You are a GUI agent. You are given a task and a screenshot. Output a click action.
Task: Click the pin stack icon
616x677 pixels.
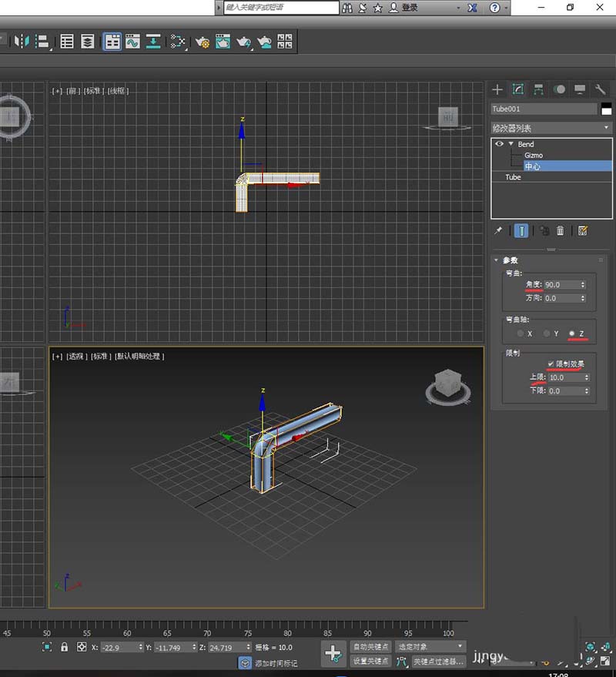pos(498,230)
